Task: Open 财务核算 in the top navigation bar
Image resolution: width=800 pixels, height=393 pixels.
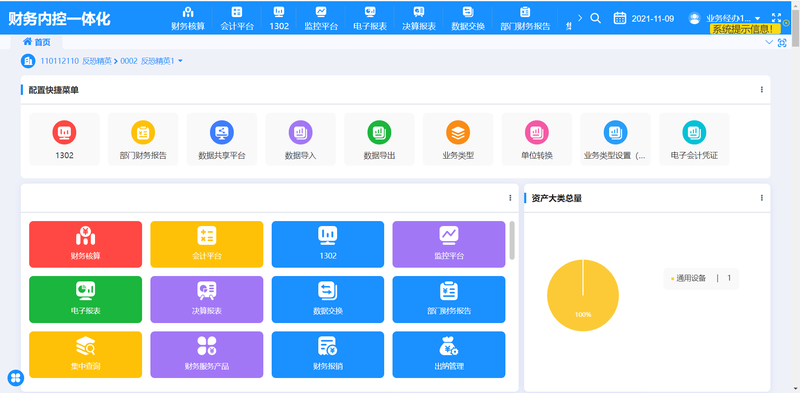Action: 188,18
